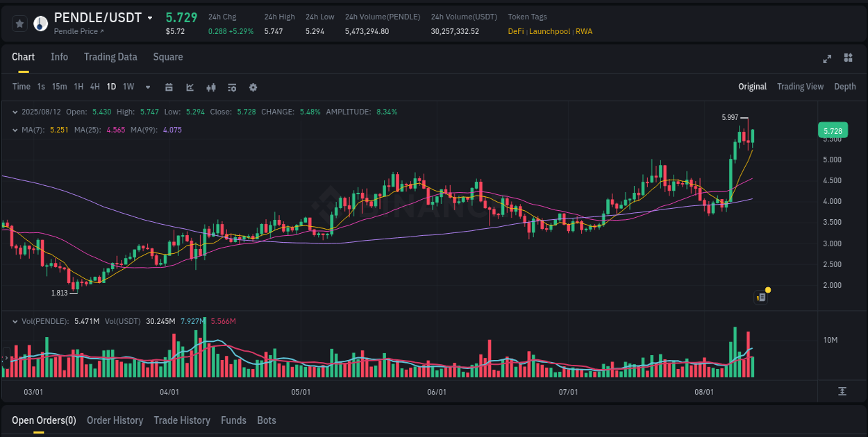
Task: Toggle the favorite star for PENDLE/USDT
Action: pos(19,23)
